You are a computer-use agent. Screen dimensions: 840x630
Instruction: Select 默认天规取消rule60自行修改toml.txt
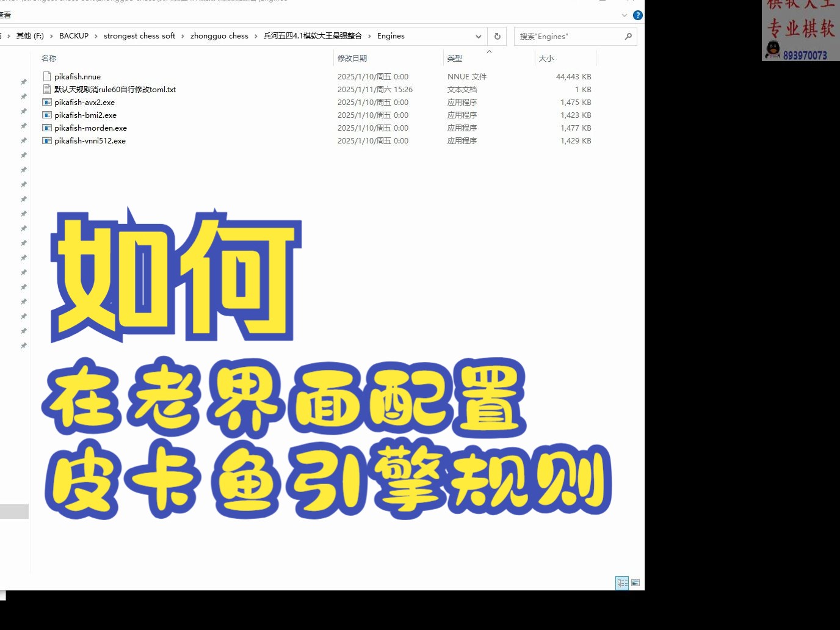tap(115, 90)
